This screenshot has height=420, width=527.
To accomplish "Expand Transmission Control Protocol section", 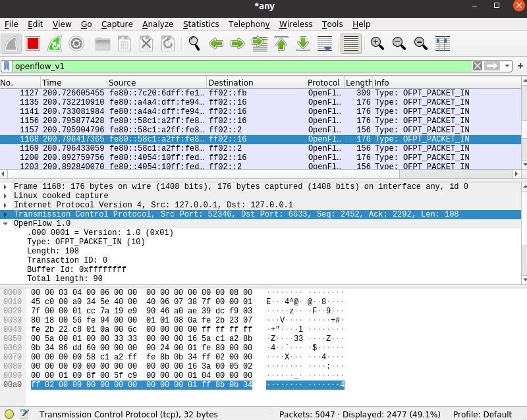I will 5,214.
